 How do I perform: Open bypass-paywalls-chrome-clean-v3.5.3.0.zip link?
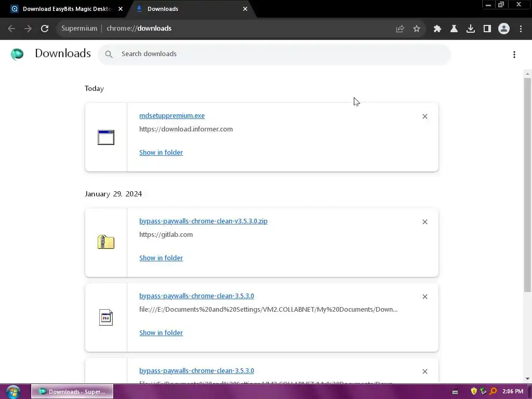tap(203, 221)
